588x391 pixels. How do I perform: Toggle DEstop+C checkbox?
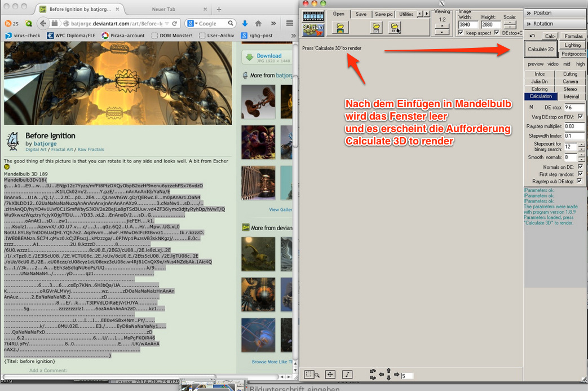point(497,33)
